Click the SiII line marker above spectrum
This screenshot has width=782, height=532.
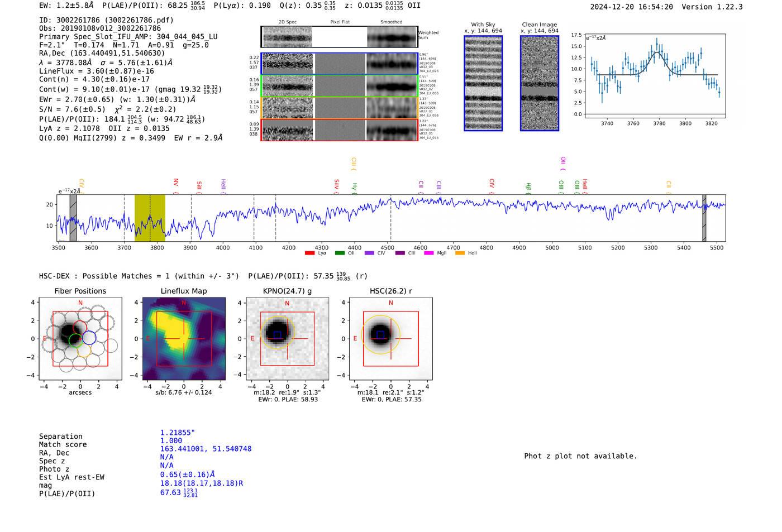199,186
